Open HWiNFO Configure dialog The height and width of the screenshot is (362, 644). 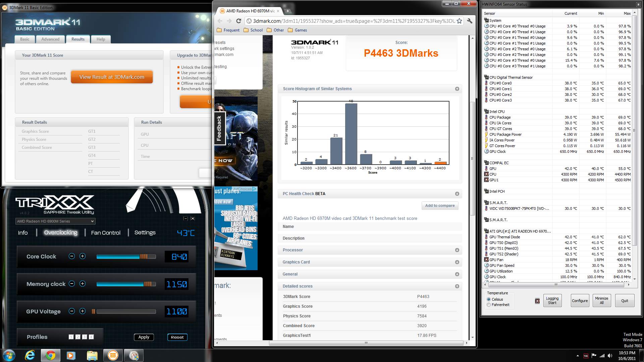coord(580,301)
